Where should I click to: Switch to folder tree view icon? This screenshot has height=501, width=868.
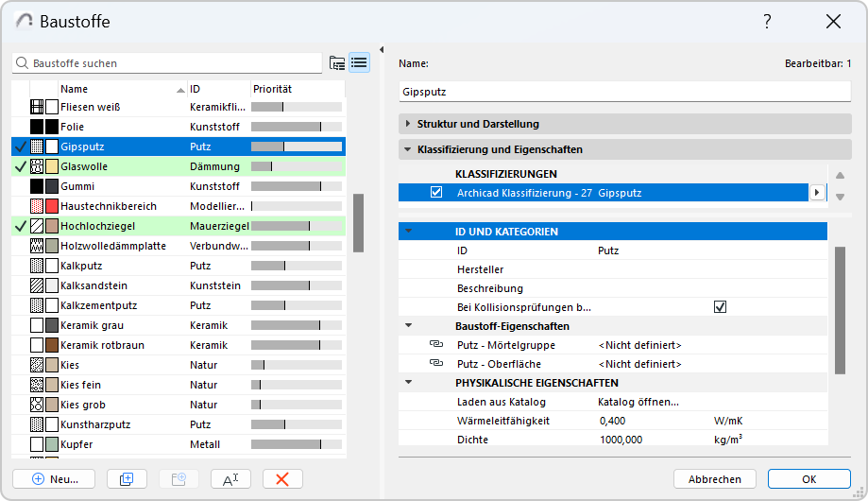pos(337,63)
